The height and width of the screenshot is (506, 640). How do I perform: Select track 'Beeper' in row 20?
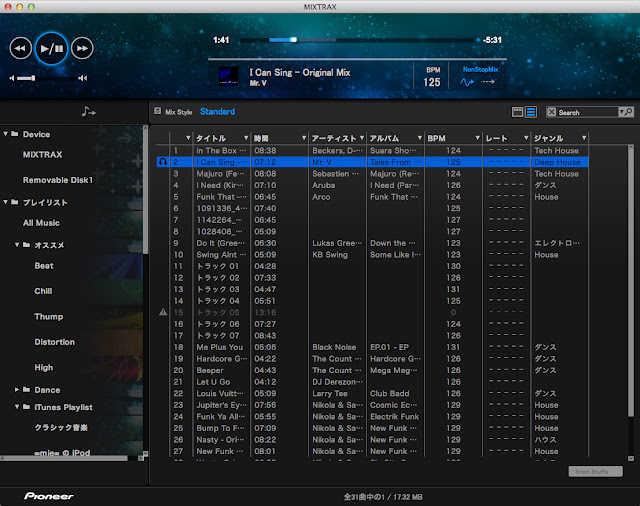210,371
